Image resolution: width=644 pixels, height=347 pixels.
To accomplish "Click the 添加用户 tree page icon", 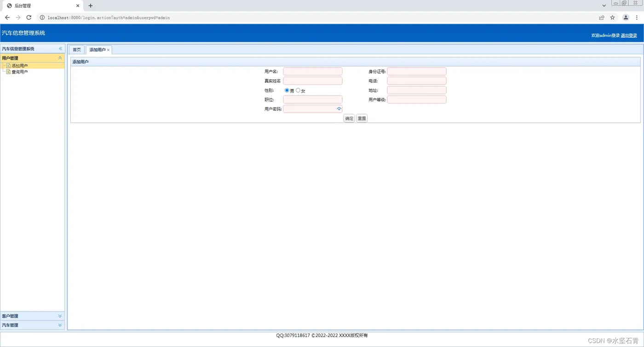I will [8, 66].
